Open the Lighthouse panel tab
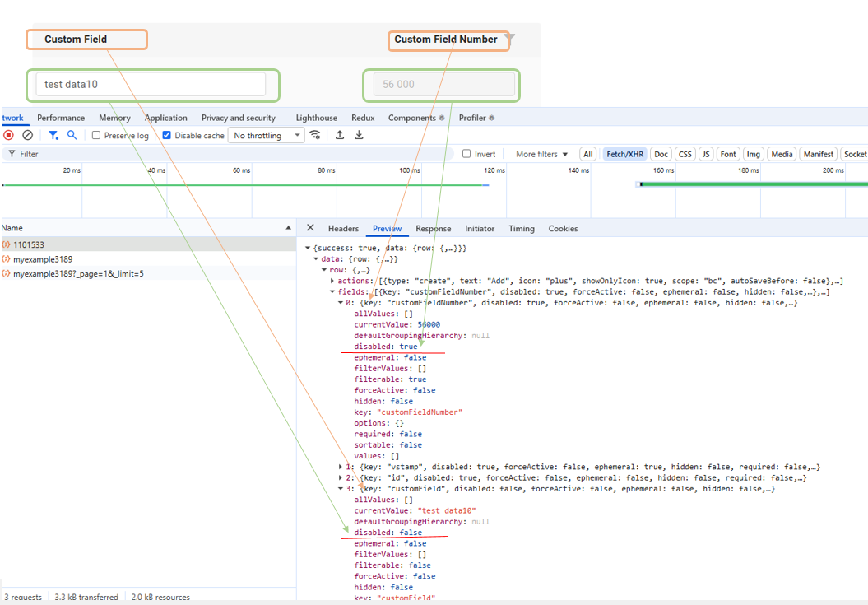 316,118
